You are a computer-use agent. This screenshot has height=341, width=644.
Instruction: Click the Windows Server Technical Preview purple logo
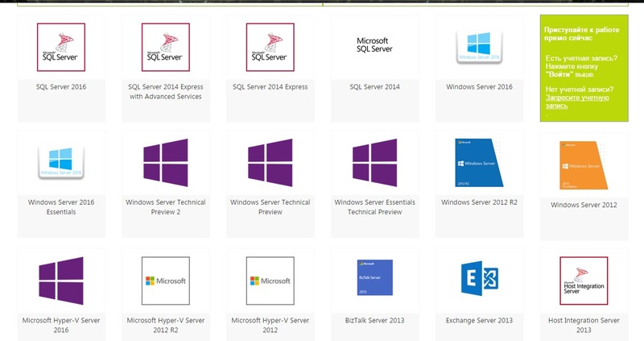(270, 163)
